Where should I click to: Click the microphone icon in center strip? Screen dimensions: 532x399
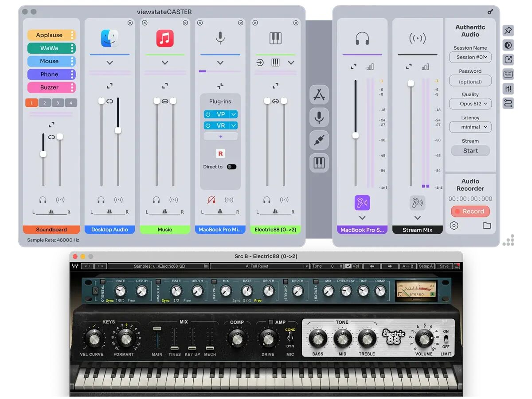[319, 117]
